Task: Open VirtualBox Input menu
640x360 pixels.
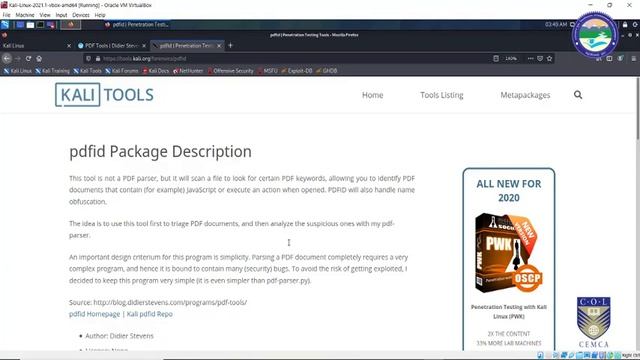Action: 61,15
